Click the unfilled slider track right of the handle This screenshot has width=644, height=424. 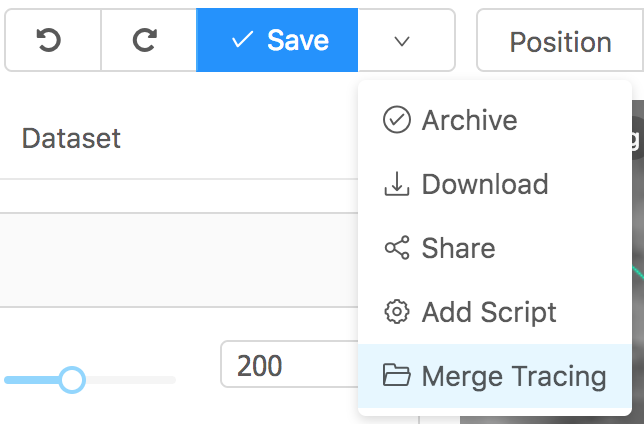click(131, 380)
